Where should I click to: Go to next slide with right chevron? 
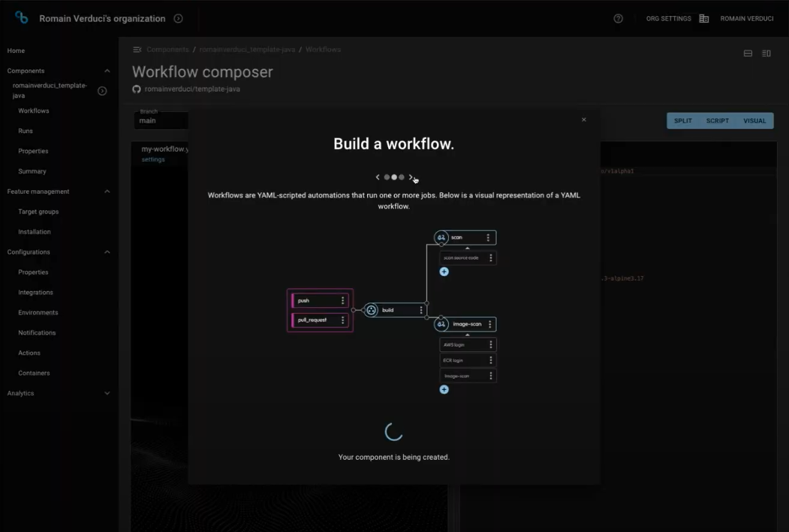[x=410, y=178]
